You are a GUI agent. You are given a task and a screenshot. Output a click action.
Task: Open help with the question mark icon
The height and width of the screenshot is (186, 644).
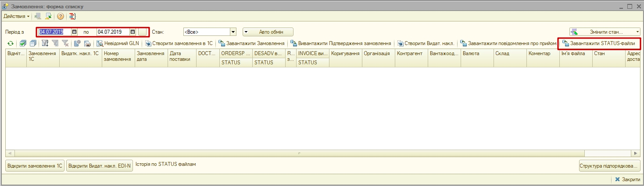(x=61, y=16)
